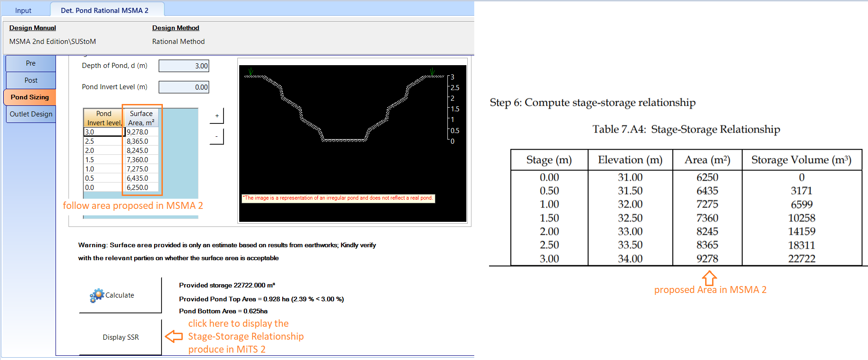The width and height of the screenshot is (868, 360).
Task: Click the Pond Invert level column header
Action: coord(104,118)
